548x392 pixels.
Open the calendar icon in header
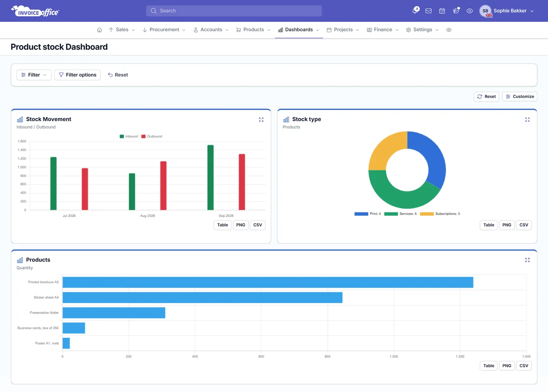point(442,11)
